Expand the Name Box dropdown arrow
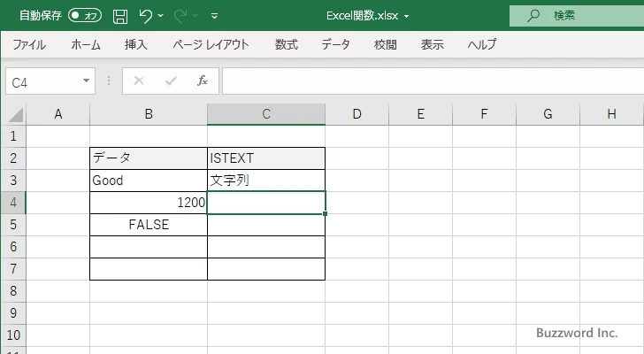The image size is (644, 354). click(x=87, y=81)
